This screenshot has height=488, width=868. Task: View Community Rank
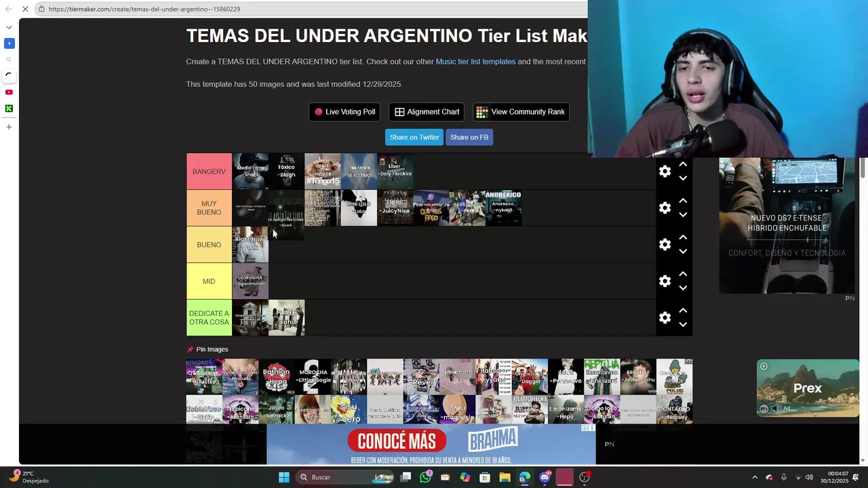pyautogui.click(x=521, y=112)
